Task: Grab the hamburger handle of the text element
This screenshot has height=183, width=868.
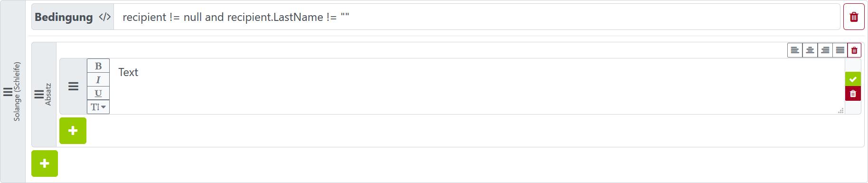Action: click(x=73, y=86)
